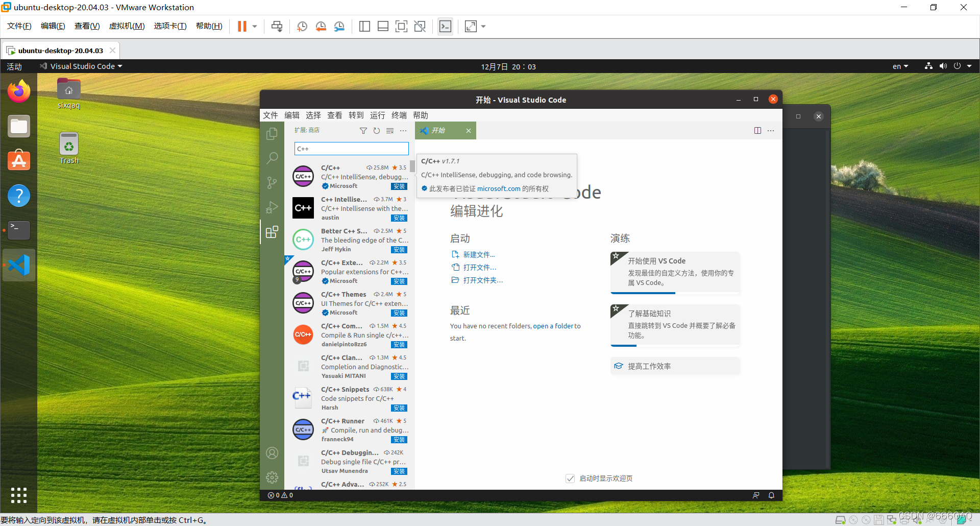Open the Visual Studio Code app menu

click(82, 66)
